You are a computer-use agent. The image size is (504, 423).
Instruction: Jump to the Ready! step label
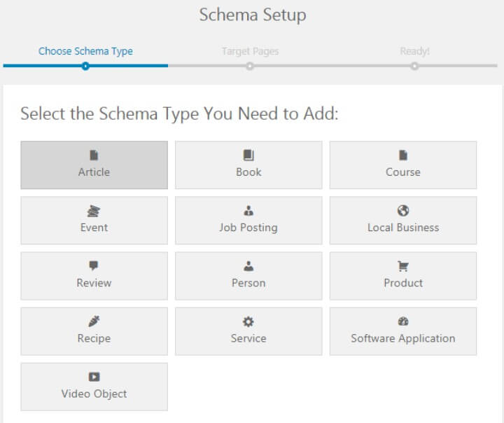414,51
